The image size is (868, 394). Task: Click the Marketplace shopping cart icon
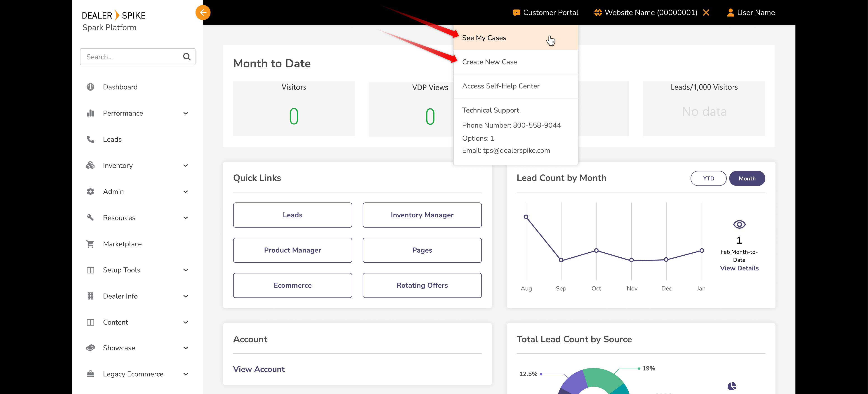[x=90, y=244]
